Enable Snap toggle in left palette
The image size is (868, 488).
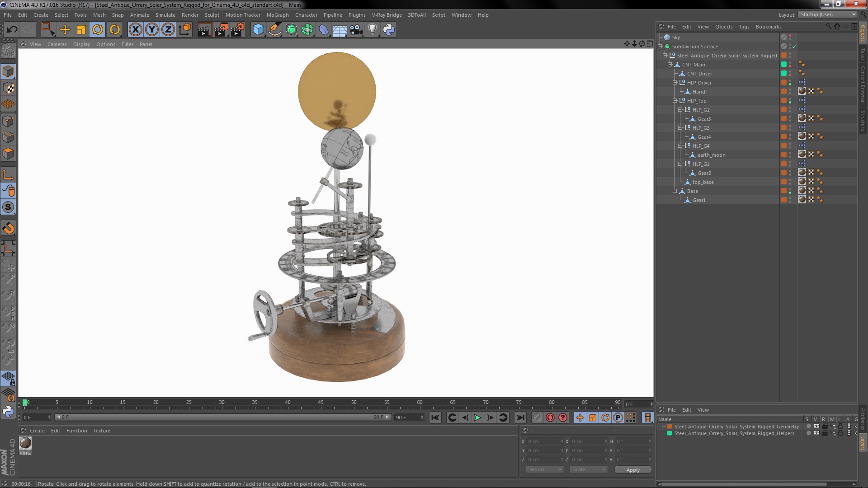tap(8, 207)
